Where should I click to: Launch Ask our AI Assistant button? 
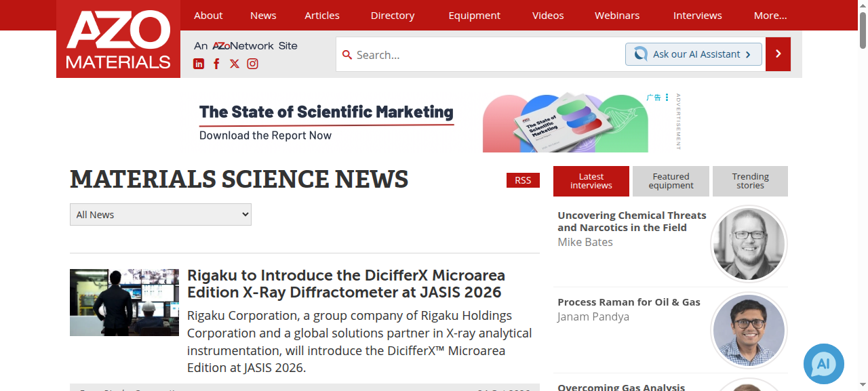point(694,54)
